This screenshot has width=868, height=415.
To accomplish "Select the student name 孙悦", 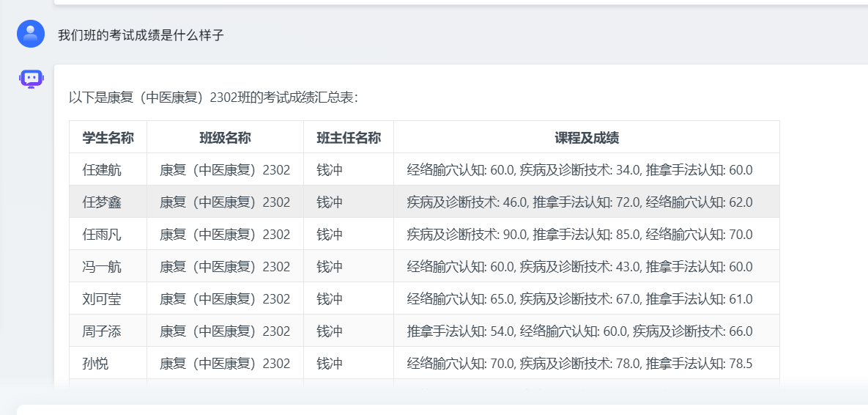I will [95, 364].
